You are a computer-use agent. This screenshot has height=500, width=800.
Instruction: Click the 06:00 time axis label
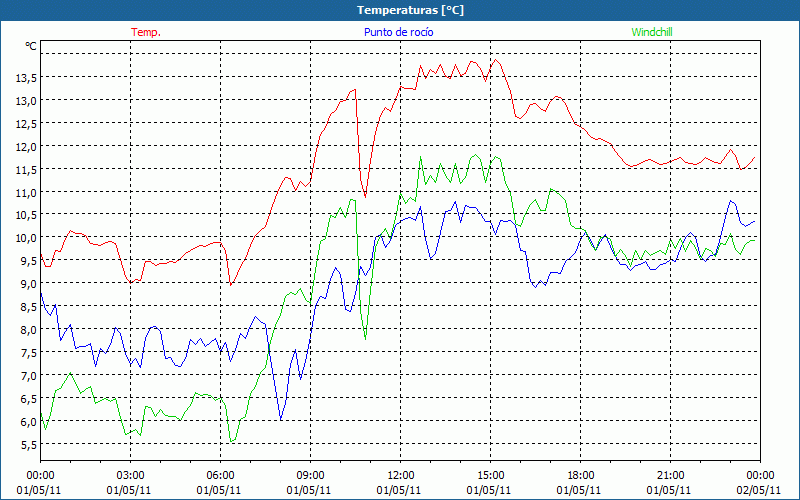[220, 476]
